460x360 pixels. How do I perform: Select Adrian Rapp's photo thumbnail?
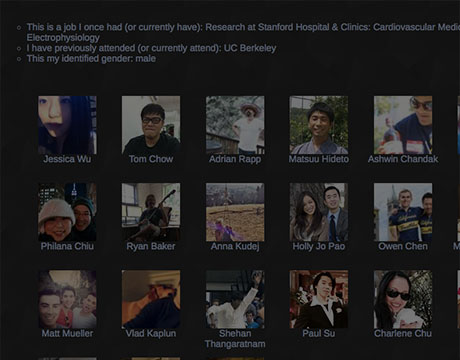click(x=235, y=125)
